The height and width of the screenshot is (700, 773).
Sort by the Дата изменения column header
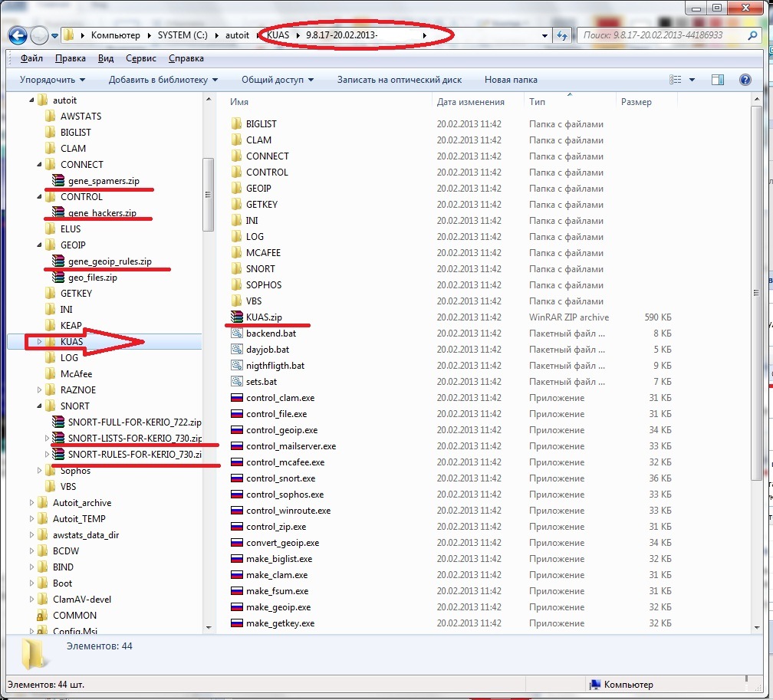pos(470,102)
